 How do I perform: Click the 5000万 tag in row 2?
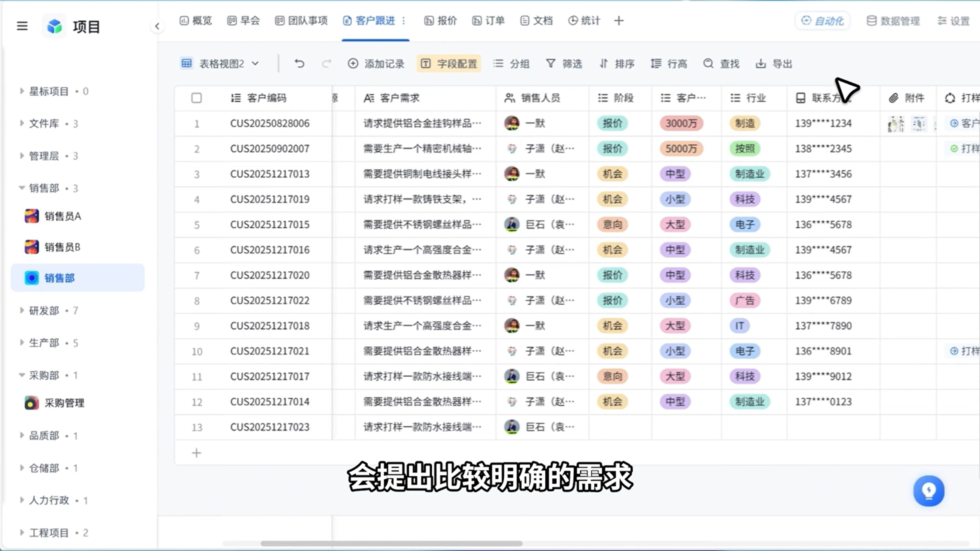point(681,148)
